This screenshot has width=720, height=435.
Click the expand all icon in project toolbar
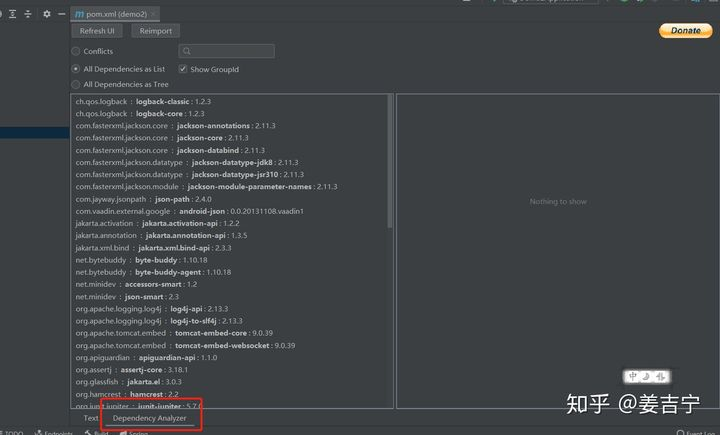(x=12, y=14)
